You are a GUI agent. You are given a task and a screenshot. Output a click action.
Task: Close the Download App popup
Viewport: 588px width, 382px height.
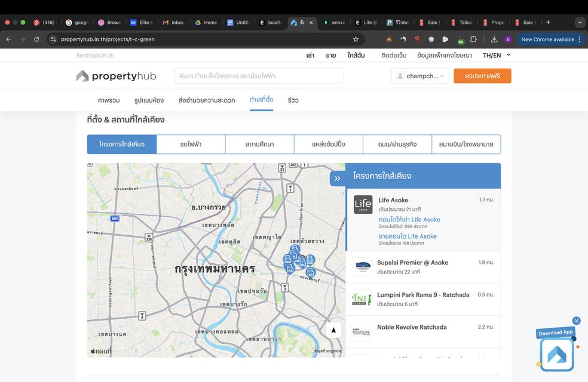[x=576, y=321]
